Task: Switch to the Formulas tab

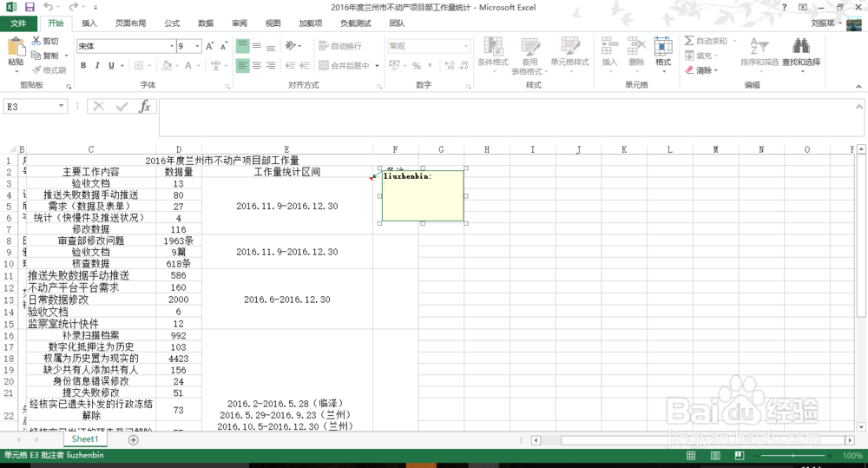Action: click(172, 23)
